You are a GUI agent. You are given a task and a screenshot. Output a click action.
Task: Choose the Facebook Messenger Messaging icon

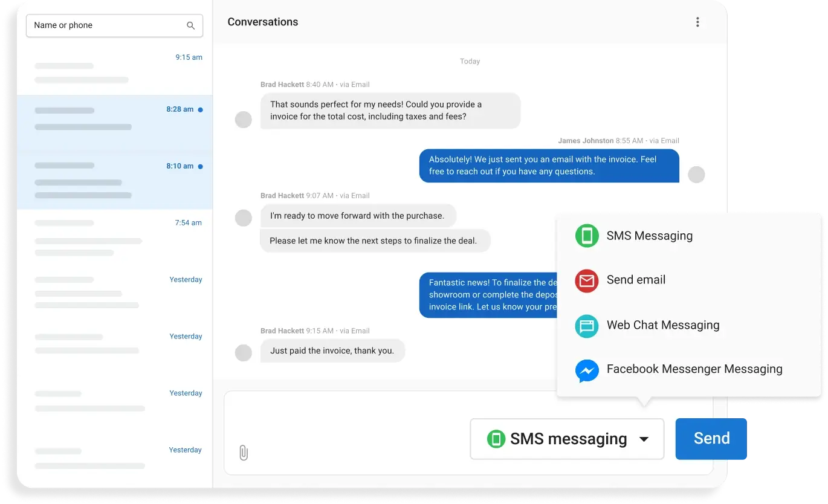[586, 370]
